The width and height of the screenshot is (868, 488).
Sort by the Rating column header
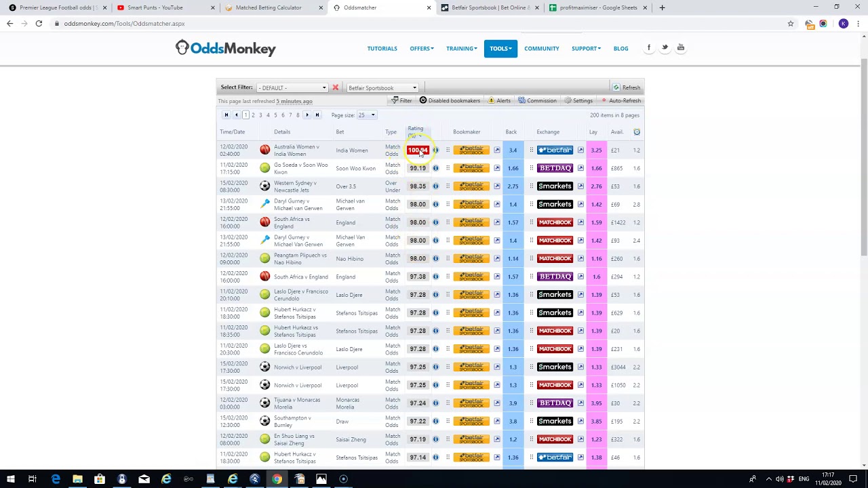coord(416,129)
